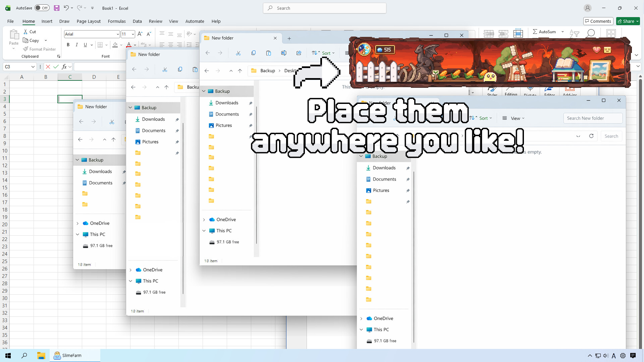This screenshot has height=362, width=644.
Task: Open the Name Box dropdown next to C3
Action: (x=33, y=67)
